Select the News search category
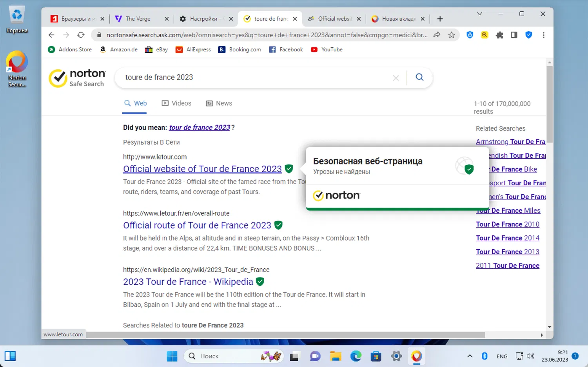 click(x=219, y=103)
